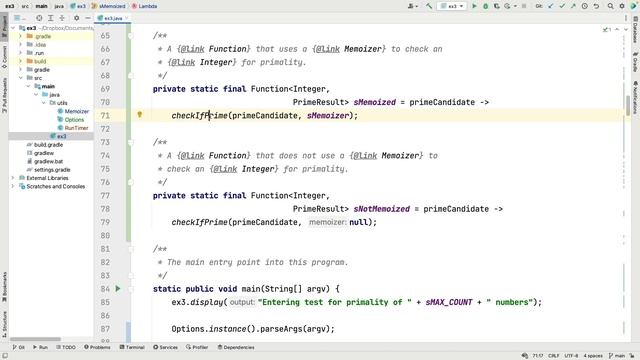
Task: Open the Services tool window tab
Action: pos(165,347)
